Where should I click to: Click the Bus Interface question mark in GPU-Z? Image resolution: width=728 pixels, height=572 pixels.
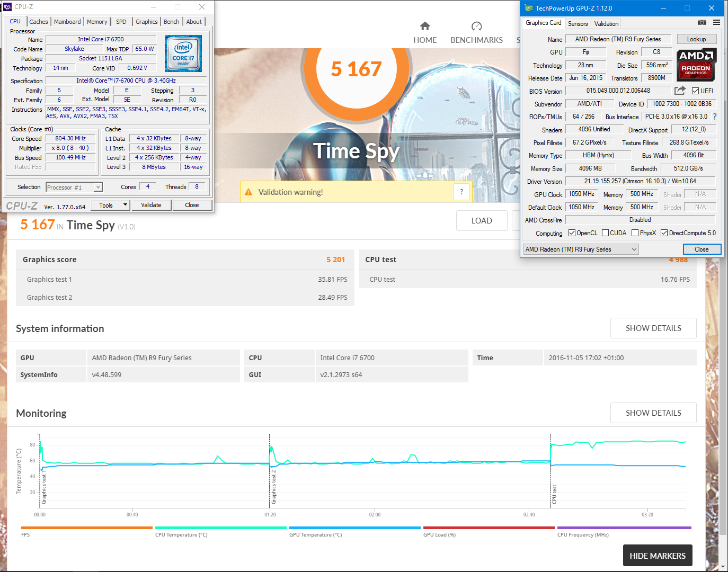tap(715, 117)
